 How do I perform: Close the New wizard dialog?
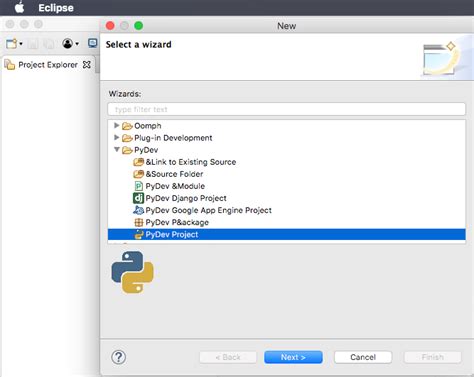click(110, 26)
